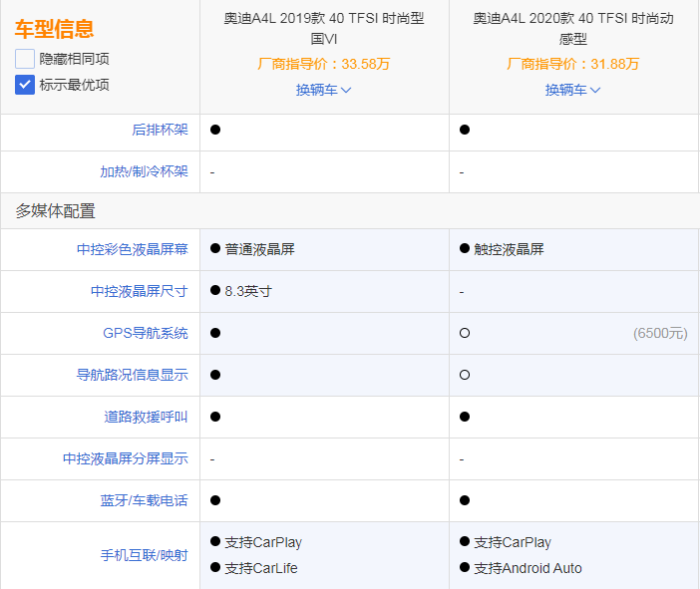Select the 2020款 standard dot in 蓝牙/车载电话 row

point(465,500)
